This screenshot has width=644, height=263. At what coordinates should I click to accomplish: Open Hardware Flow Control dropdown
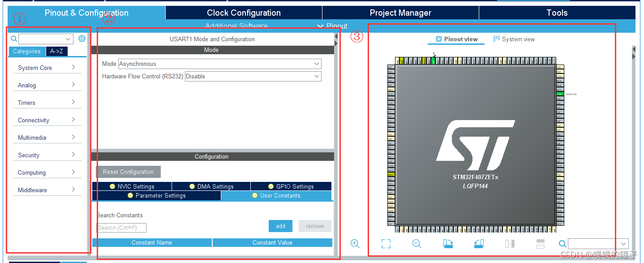pos(253,77)
